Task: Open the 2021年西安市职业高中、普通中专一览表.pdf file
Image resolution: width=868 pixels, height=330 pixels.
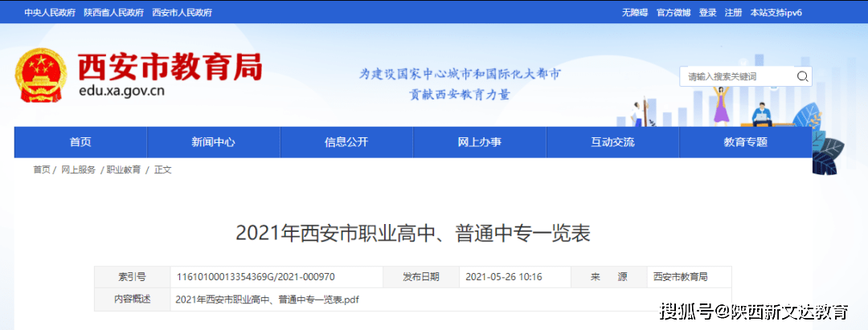Action: [x=268, y=299]
